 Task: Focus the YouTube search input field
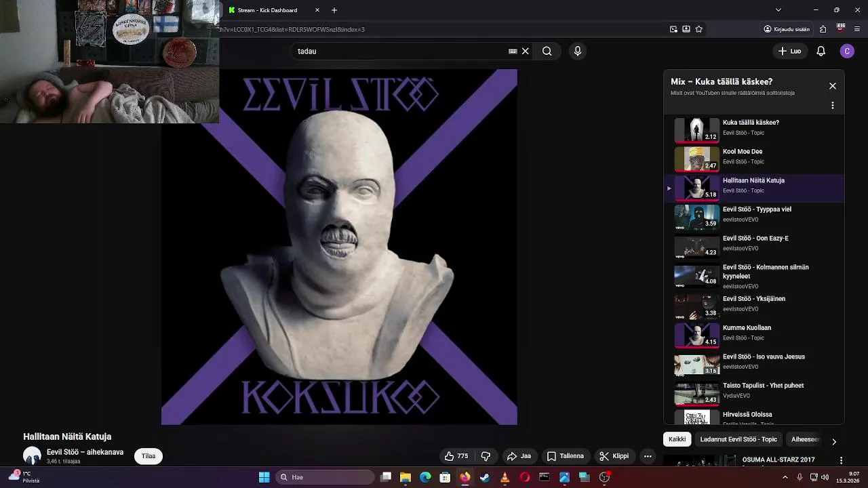click(400, 51)
